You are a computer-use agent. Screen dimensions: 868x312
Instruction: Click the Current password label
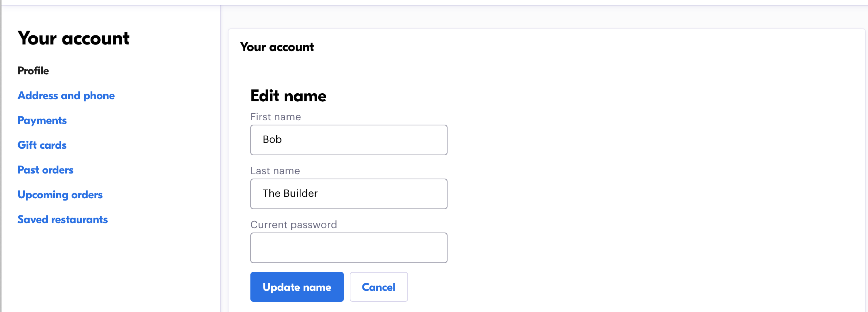click(x=293, y=225)
